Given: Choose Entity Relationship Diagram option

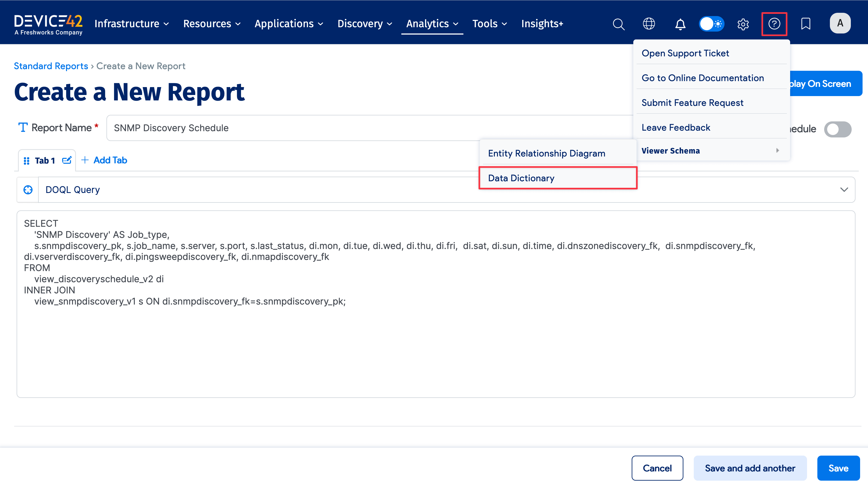Looking at the screenshot, I should coord(546,153).
